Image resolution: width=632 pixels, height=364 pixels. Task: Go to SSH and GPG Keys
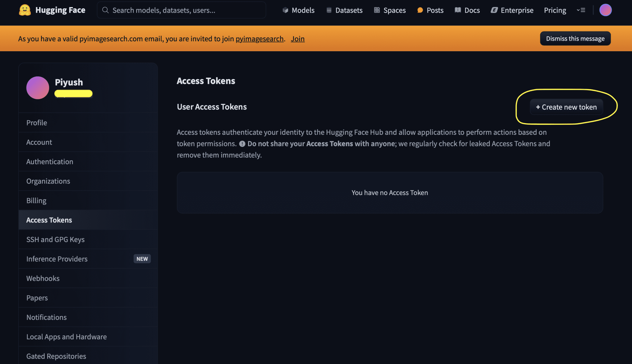(x=55, y=239)
